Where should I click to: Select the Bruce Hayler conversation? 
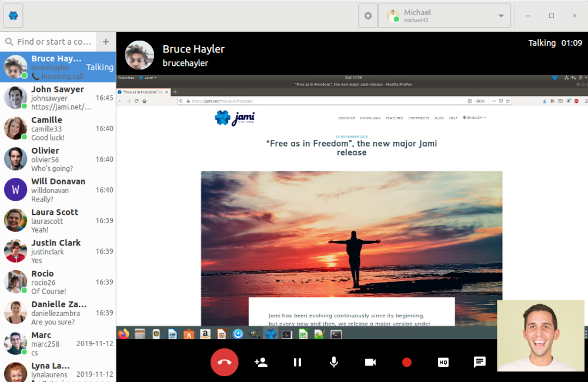coord(58,67)
